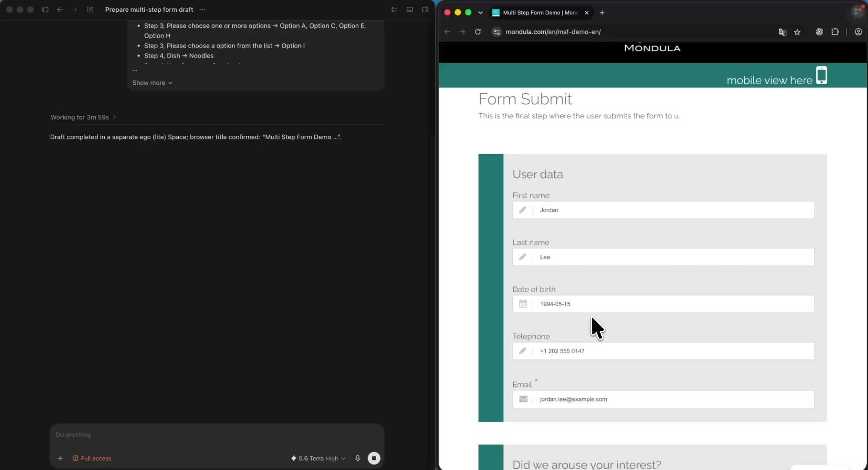868x470 pixels.
Task: Go forward in the chat app
Action: click(x=74, y=10)
